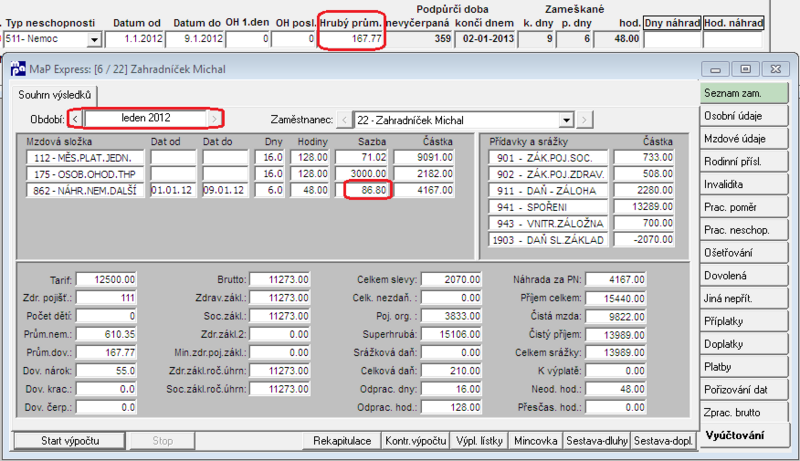This screenshot has height=461, width=800.
Task: Open Rekapitulace report
Action: point(342,441)
